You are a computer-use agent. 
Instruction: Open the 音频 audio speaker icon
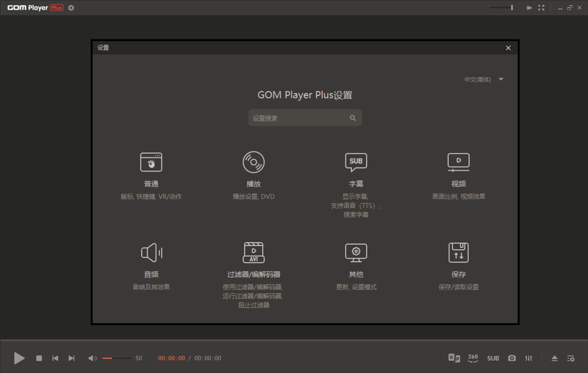pyautogui.click(x=152, y=253)
